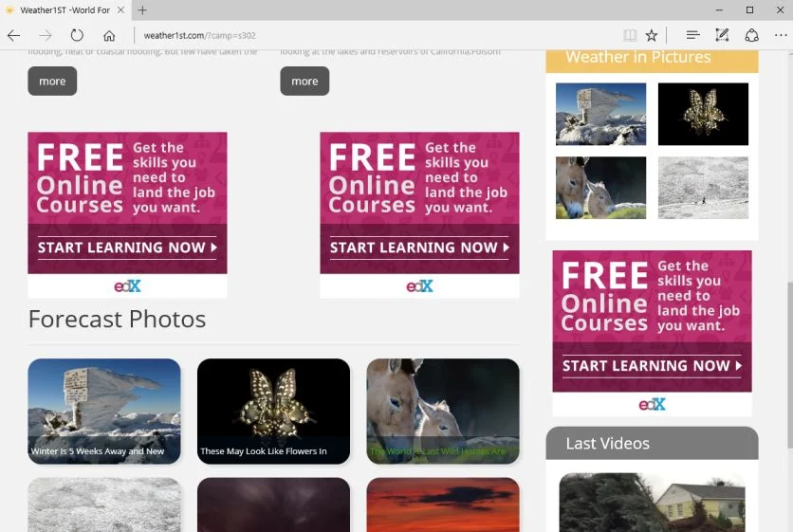Open 'These May Look Like Flowers In' photo

pyautogui.click(x=273, y=412)
